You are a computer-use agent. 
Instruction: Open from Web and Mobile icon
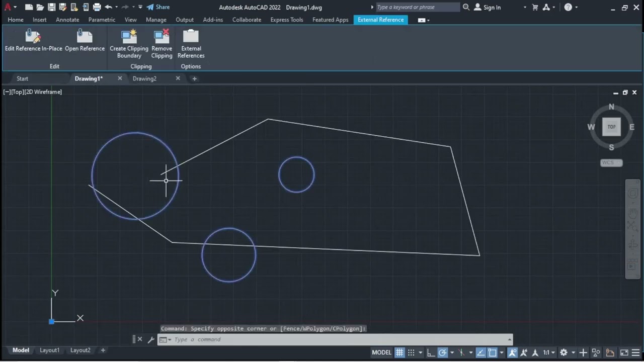point(74,8)
